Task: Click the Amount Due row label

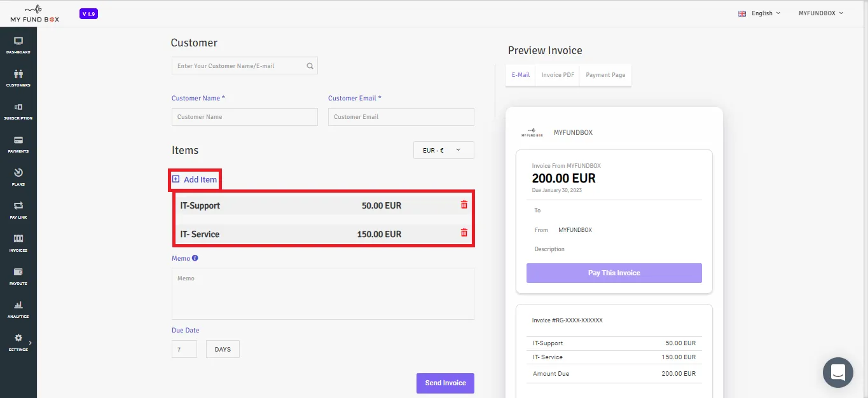Action: pos(551,374)
